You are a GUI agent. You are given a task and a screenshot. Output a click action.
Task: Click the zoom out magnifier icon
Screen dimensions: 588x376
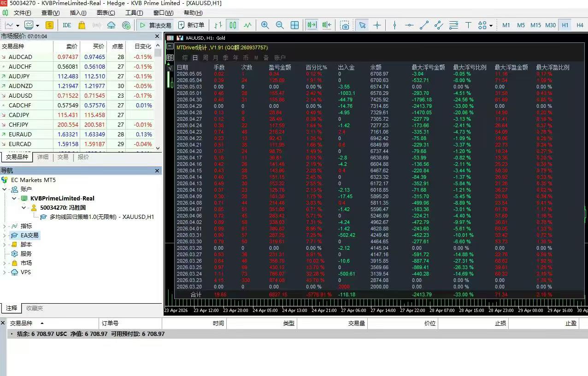click(x=280, y=25)
